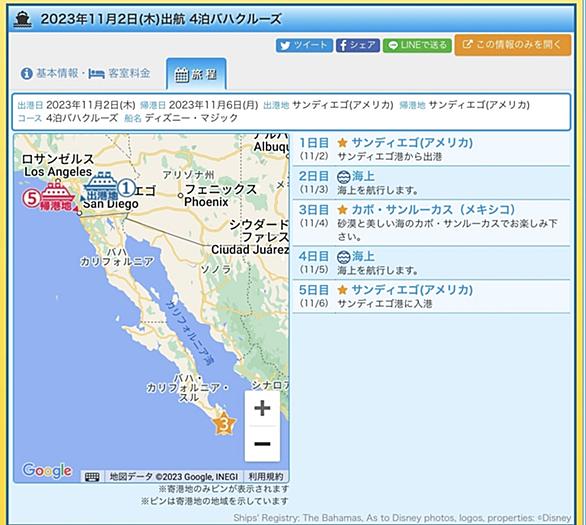The height and width of the screenshot is (525, 586).
Task: Click the Los Angeles label on the map
Action: pos(58,172)
